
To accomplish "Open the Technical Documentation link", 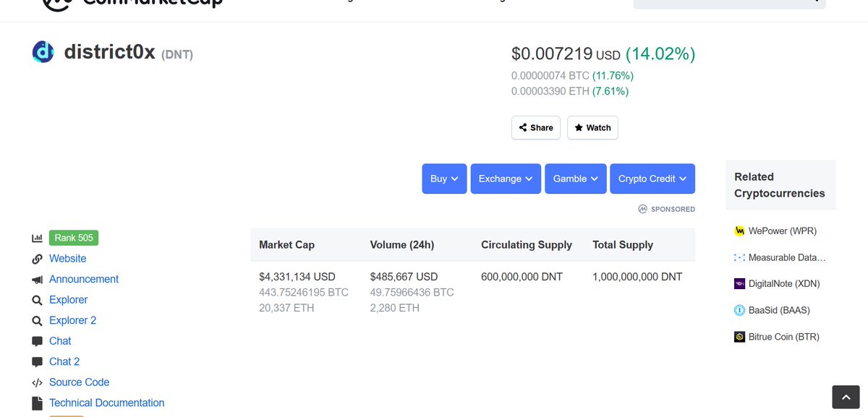I will point(107,403).
